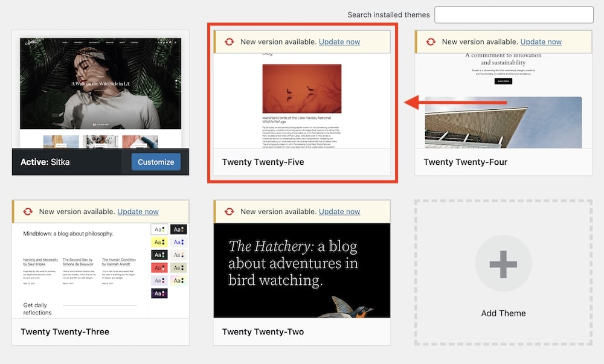Screen dimensions: 604x364
Task: Click the Twenty Twenty-Four theme title
Action: tap(465, 162)
